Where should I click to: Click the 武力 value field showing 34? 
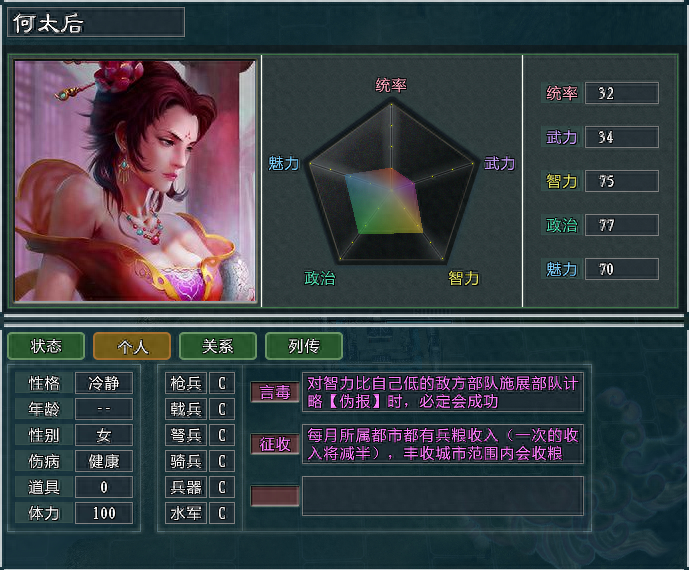(622, 137)
